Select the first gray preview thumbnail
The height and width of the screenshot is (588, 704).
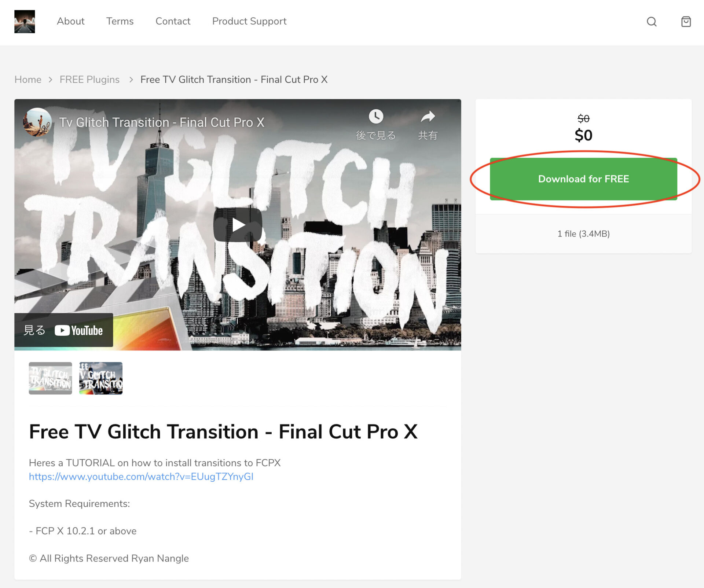point(50,378)
